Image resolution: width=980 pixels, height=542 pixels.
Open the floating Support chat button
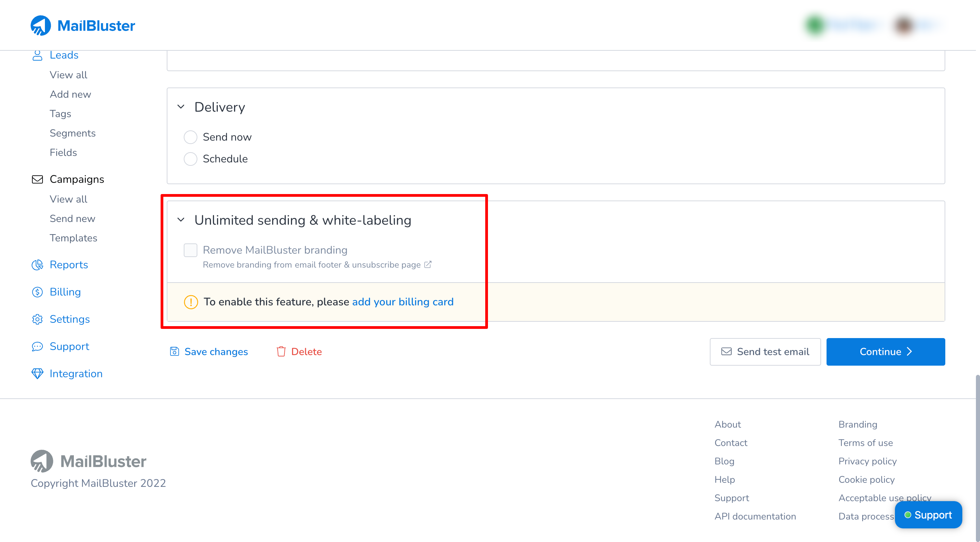pyautogui.click(x=928, y=515)
